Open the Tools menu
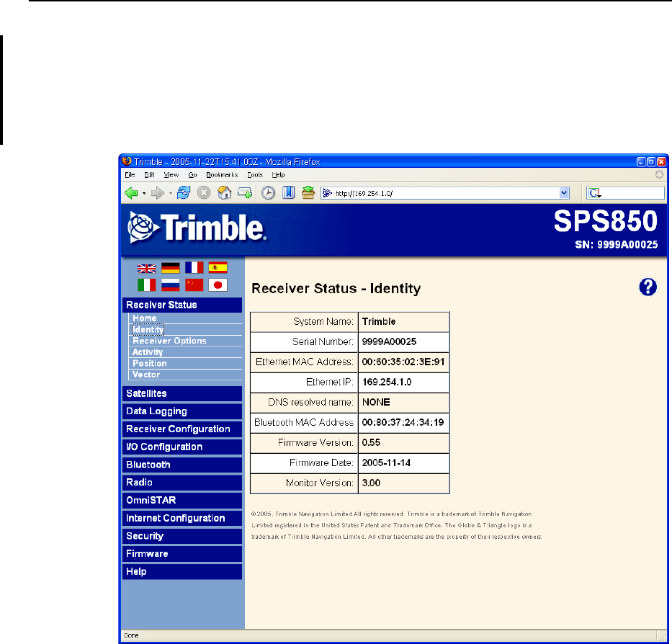 pyautogui.click(x=255, y=175)
